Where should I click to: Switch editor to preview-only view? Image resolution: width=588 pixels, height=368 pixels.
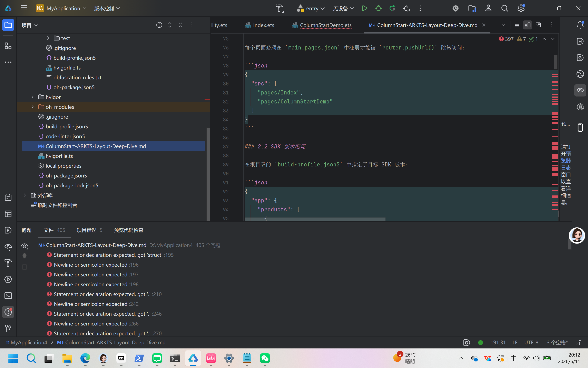coord(538,25)
